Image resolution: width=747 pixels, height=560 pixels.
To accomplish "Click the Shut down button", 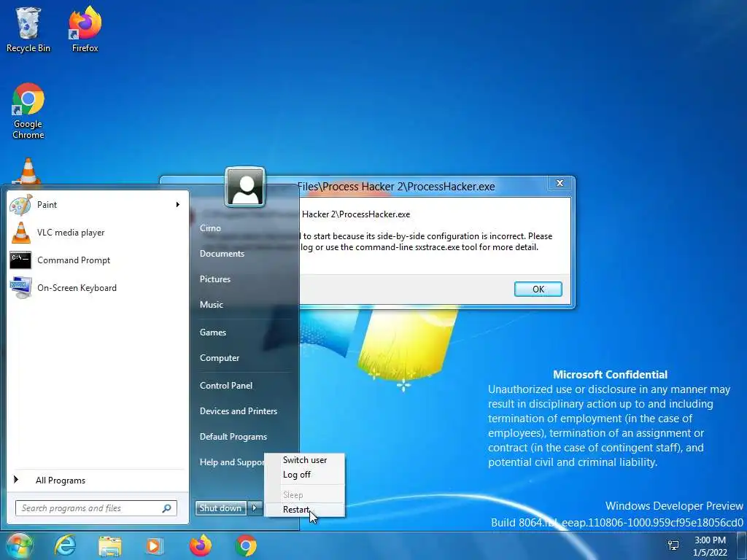I will (220, 508).
